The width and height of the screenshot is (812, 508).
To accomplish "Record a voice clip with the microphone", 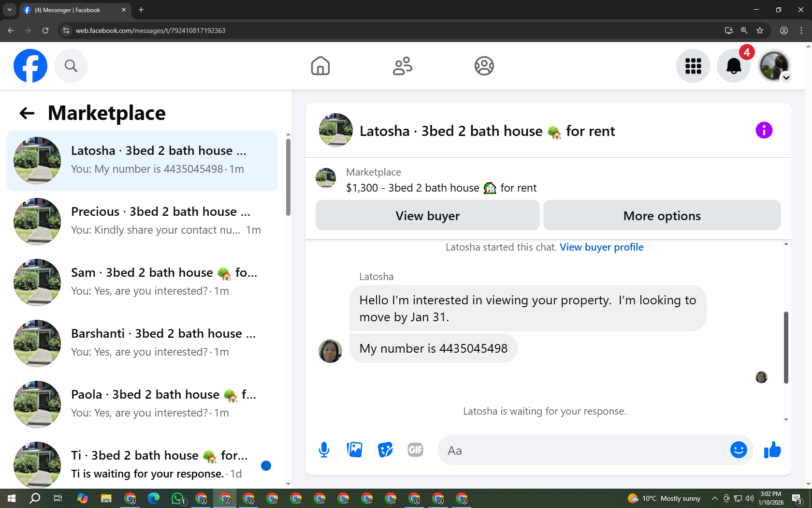I will (x=324, y=450).
